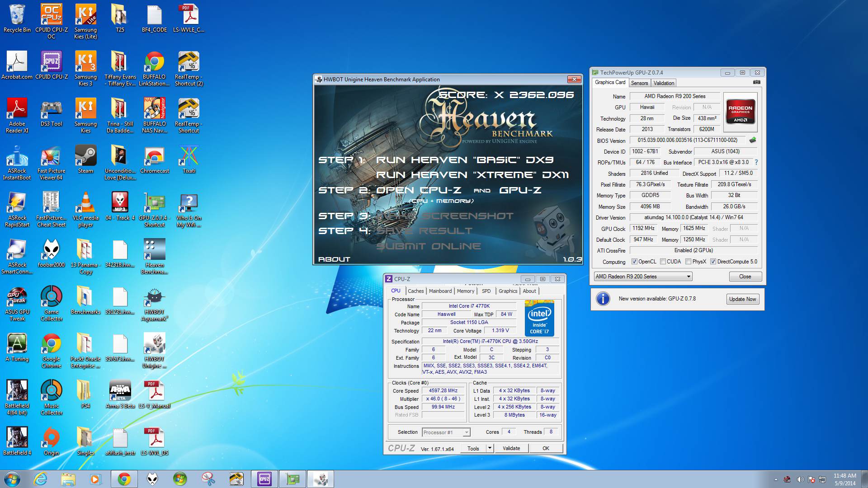Switch to the Validation tab in GPU-Z
Viewport: 868px width, 488px height.
pos(664,83)
